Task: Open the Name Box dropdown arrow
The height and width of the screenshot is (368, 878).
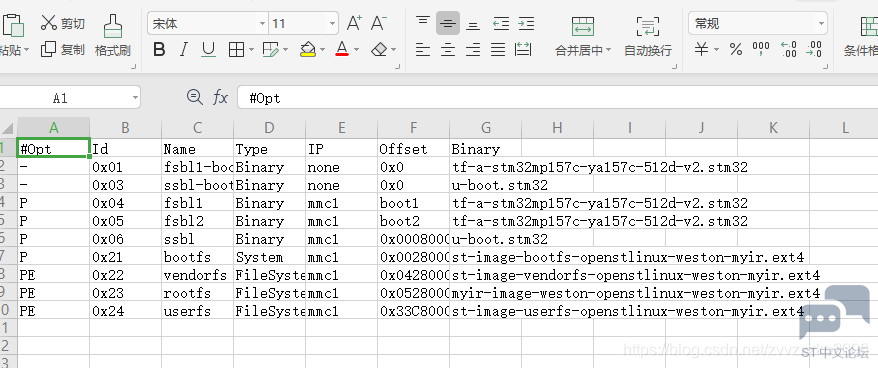Action: click(x=135, y=98)
